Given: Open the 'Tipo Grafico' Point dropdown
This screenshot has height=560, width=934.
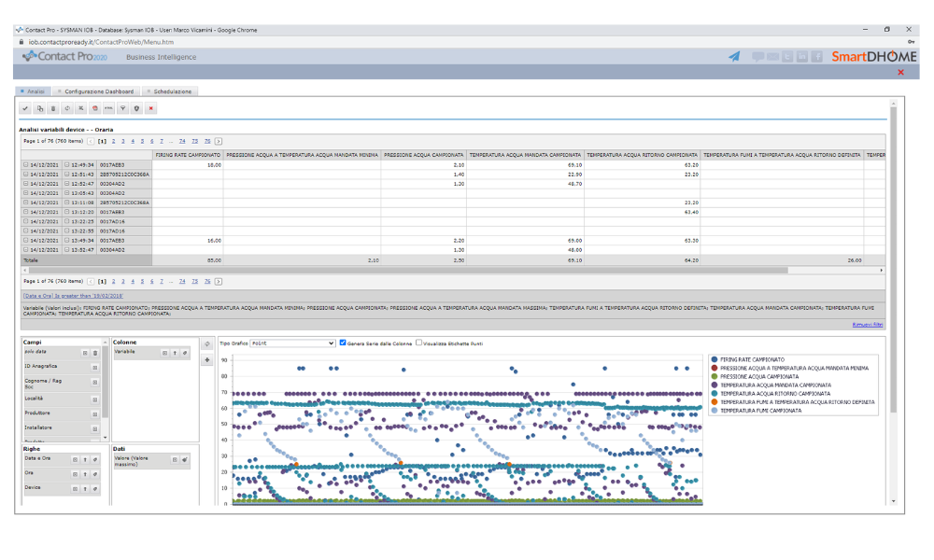Looking at the screenshot, I should 293,343.
